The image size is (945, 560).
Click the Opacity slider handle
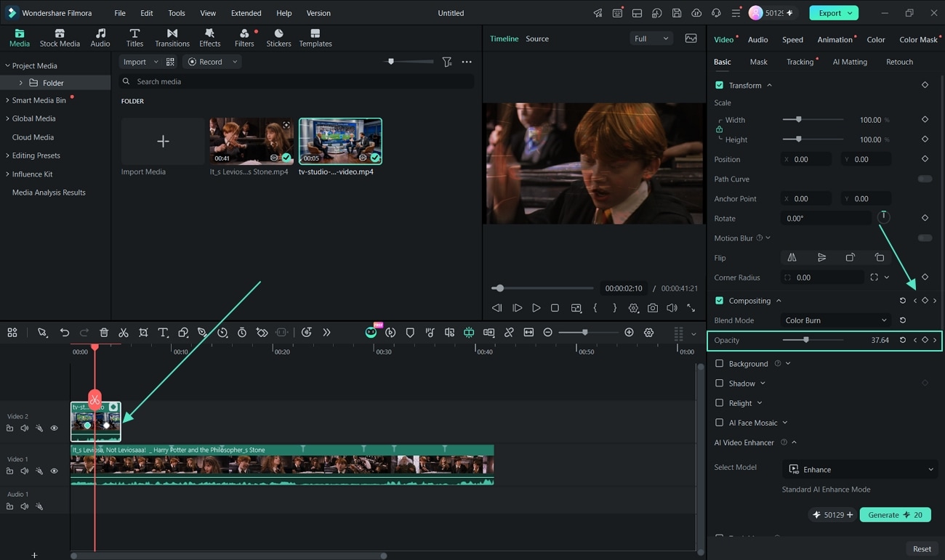805,340
